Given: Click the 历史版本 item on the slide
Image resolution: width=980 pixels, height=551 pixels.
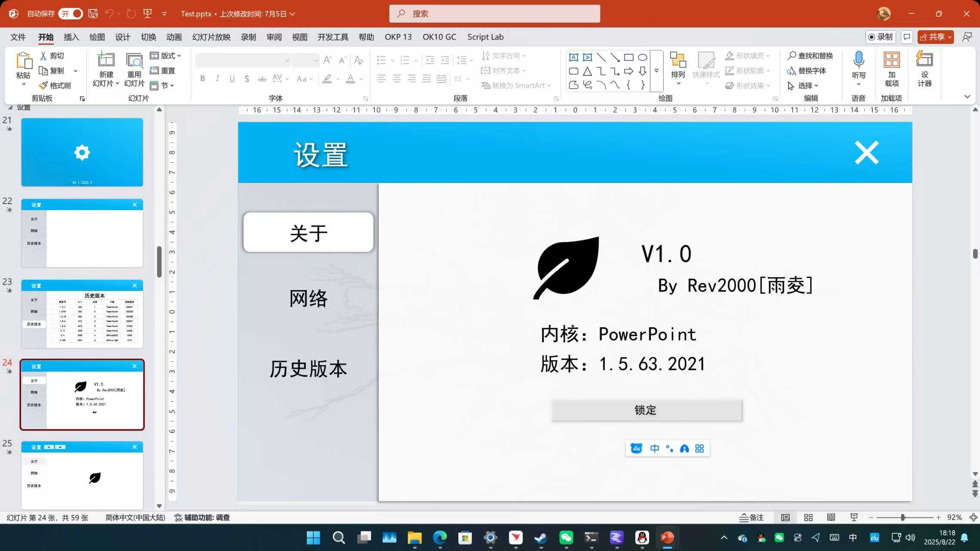Looking at the screenshot, I should tap(308, 369).
